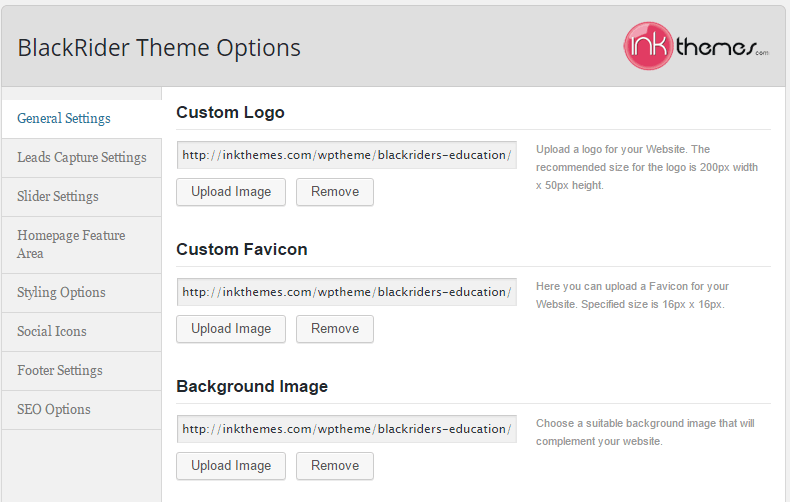
Task: Focus the Background Image URL field
Action: coord(346,429)
